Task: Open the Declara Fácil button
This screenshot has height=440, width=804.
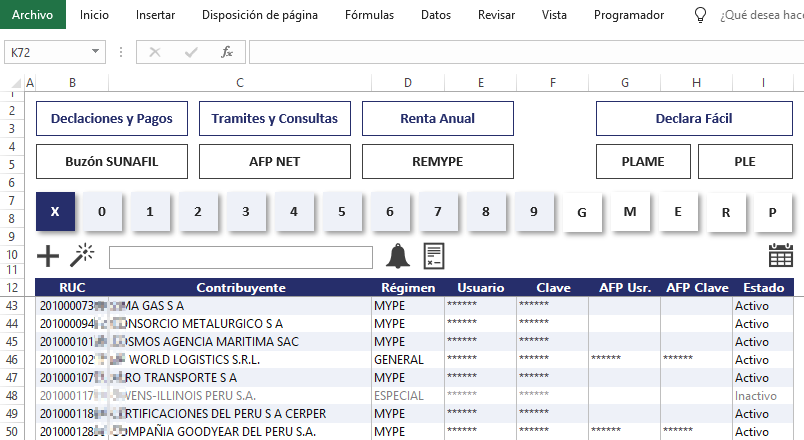Action: [694, 118]
